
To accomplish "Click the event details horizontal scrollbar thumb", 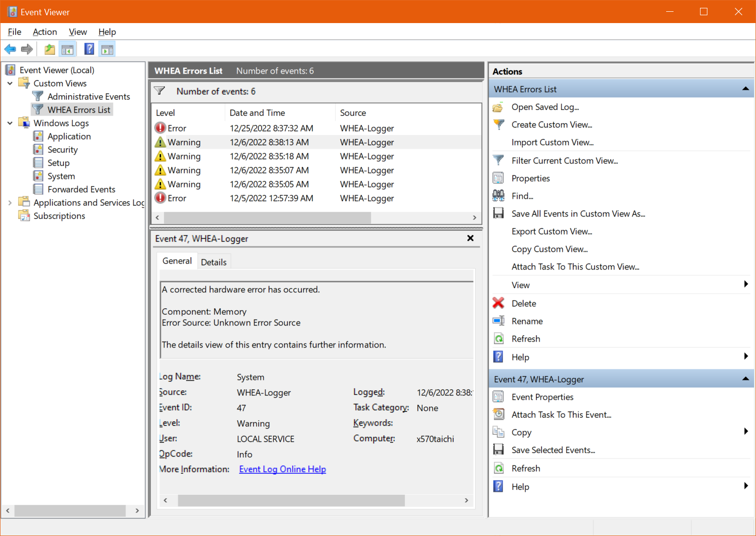I will pos(291,500).
